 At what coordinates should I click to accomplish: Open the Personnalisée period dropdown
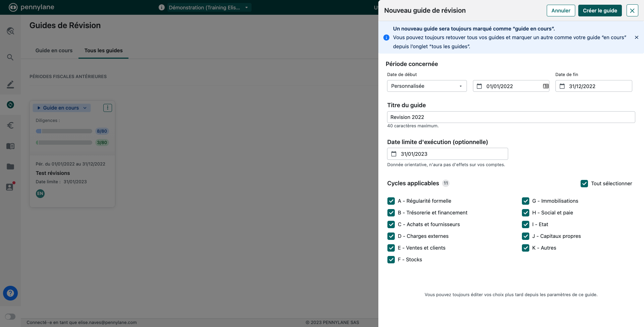point(427,86)
